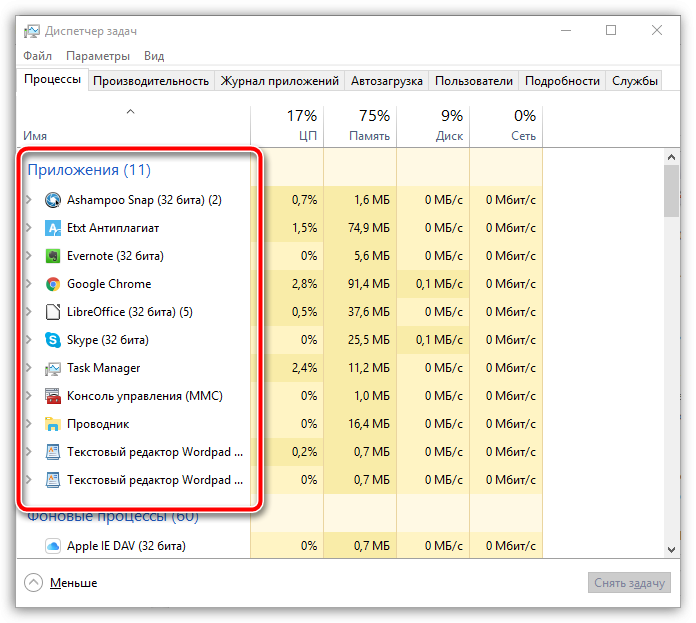The height and width of the screenshot is (623, 696).
Task: Click the Проводник folder icon
Action: tap(53, 424)
